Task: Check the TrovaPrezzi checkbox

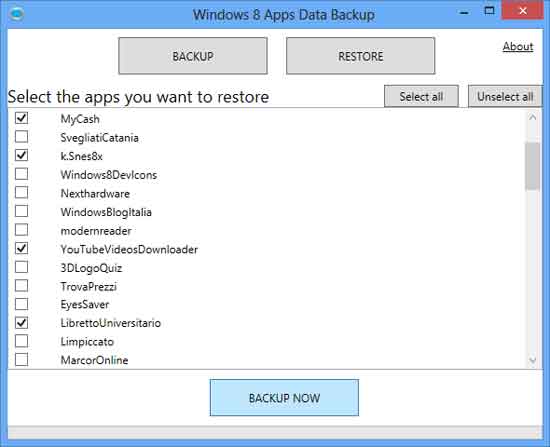Action: click(x=21, y=285)
